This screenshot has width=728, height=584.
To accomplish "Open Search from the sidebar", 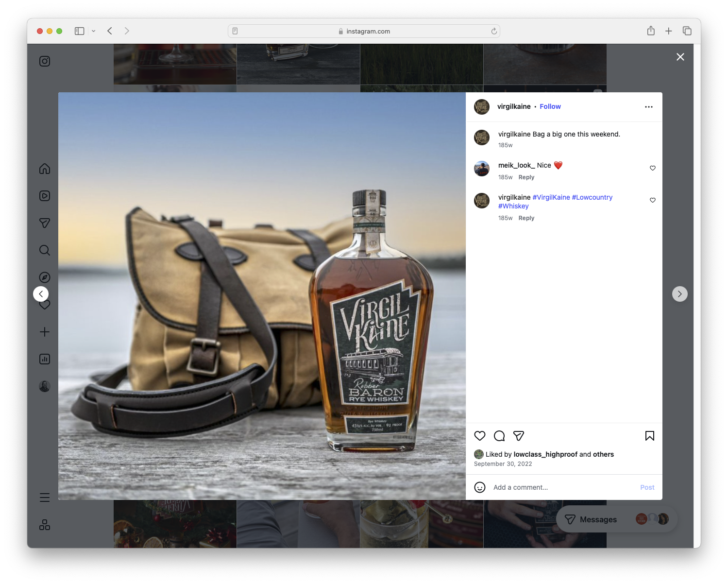I will coord(44,250).
